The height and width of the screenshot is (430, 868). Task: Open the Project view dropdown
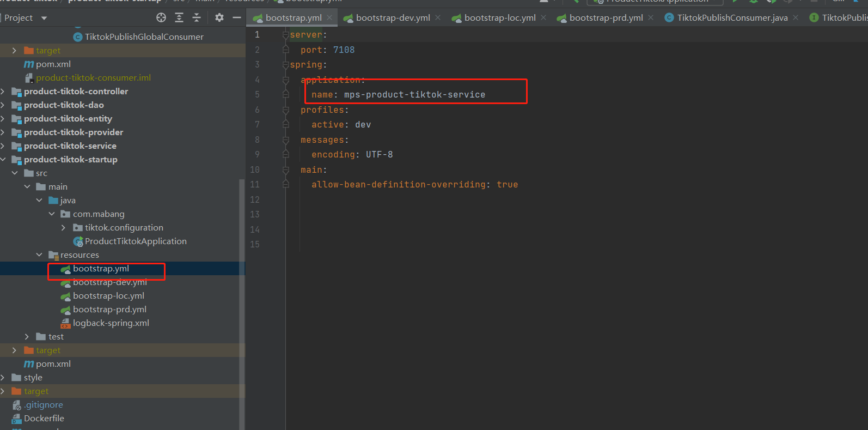point(44,18)
